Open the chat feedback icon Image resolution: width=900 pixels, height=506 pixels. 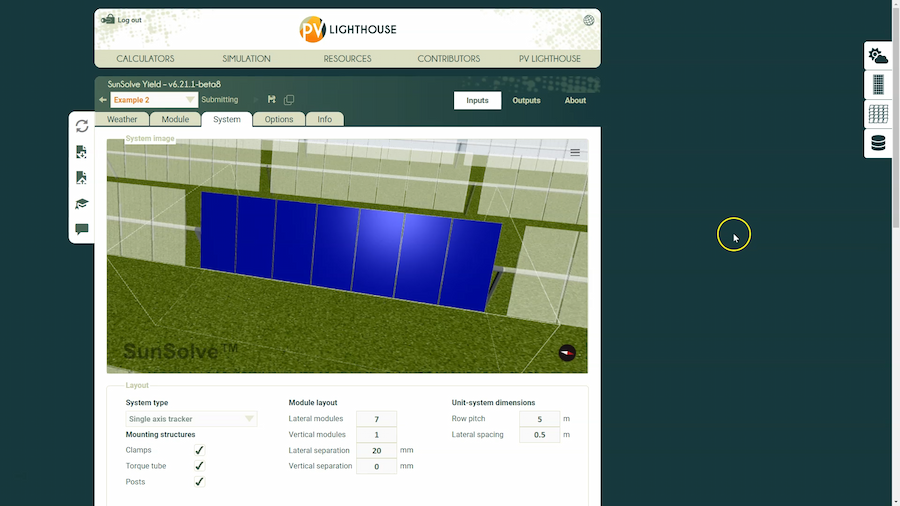tap(82, 229)
